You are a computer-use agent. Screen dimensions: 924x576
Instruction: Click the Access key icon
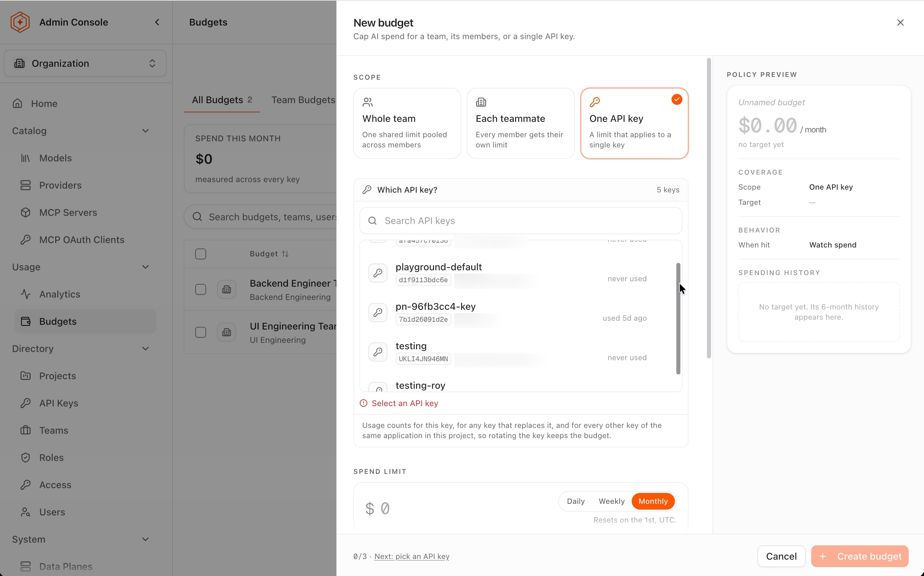[26, 484]
